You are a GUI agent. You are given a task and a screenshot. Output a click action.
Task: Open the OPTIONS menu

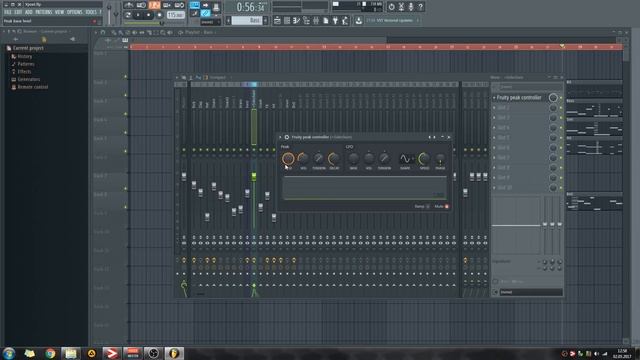[x=75, y=13]
